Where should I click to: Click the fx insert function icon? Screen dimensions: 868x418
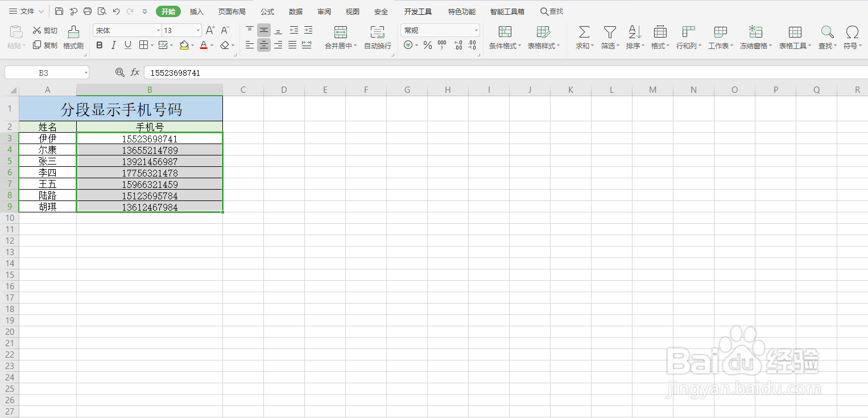pyautogui.click(x=135, y=72)
